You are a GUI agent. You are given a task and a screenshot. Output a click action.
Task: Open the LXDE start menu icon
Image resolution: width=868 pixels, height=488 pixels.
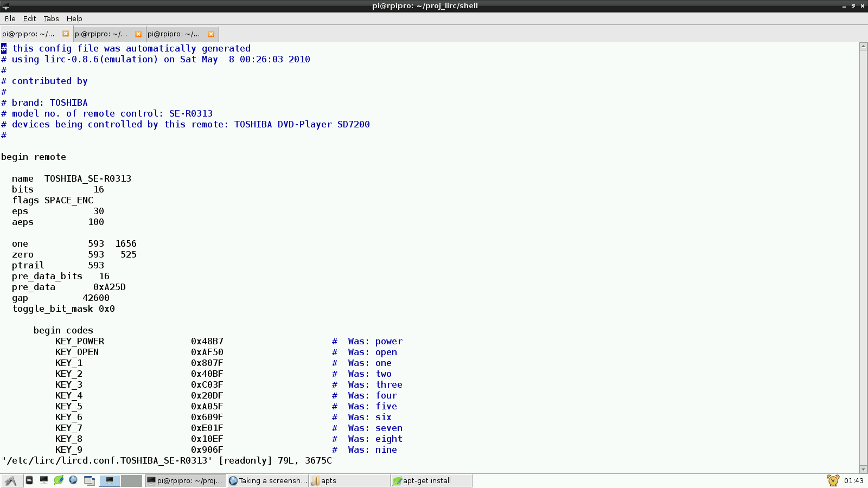click(11, 480)
